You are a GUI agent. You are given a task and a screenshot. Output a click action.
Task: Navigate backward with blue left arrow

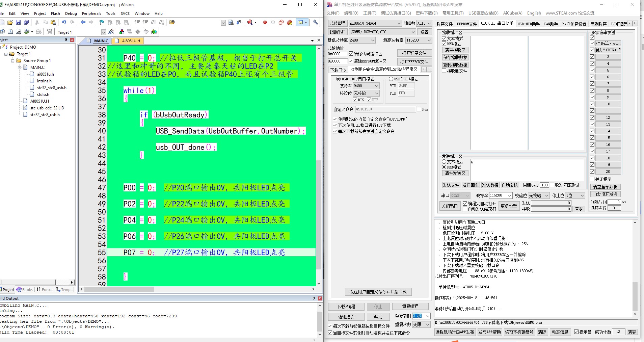point(83,22)
